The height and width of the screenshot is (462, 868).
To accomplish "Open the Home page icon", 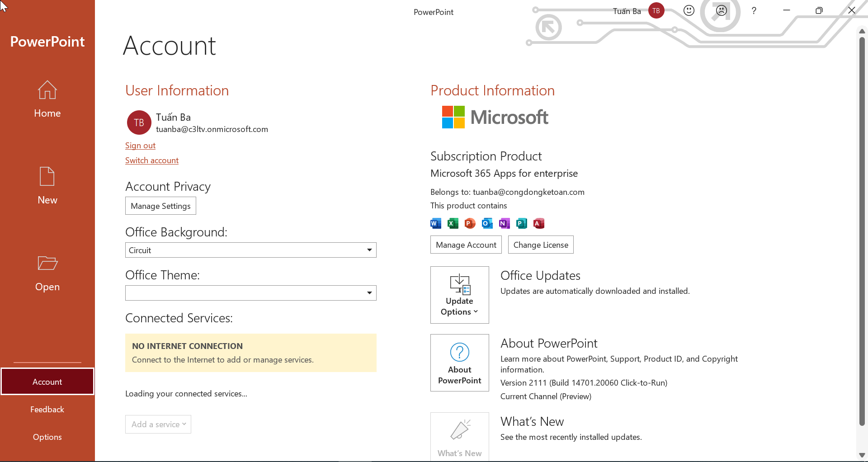I will tap(47, 90).
